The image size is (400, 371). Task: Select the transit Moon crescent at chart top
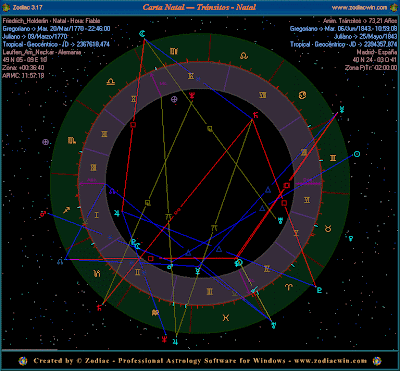(x=143, y=33)
